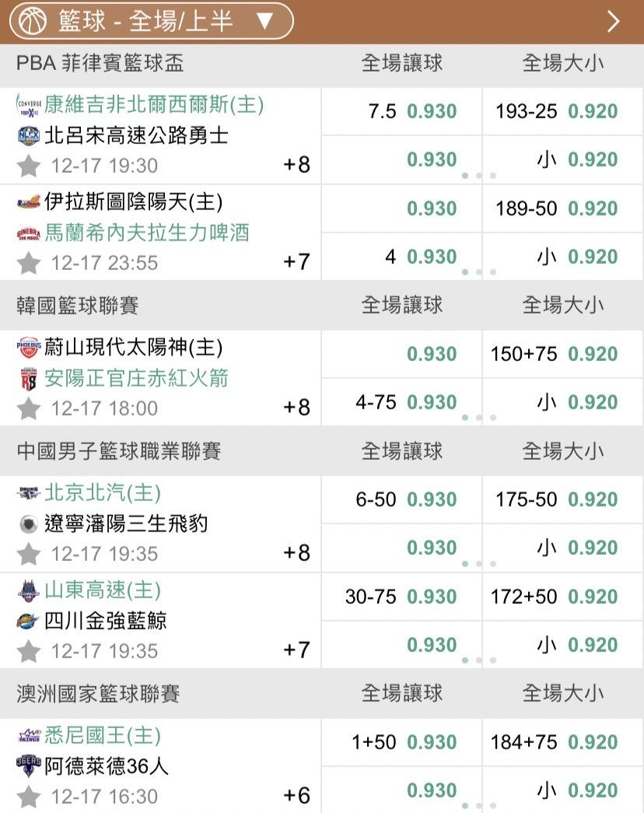This screenshot has width=644, height=813.
Task: Click the Ulsan Phoebus team logo
Action: (29, 348)
